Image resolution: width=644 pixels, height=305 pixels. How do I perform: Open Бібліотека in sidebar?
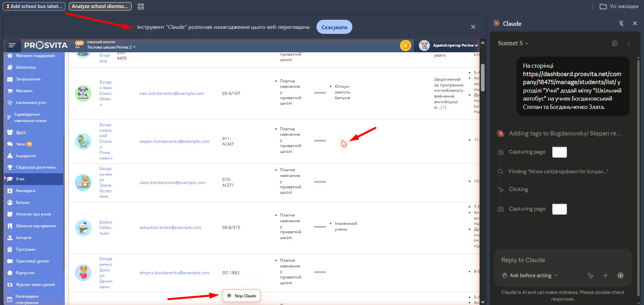point(26,67)
